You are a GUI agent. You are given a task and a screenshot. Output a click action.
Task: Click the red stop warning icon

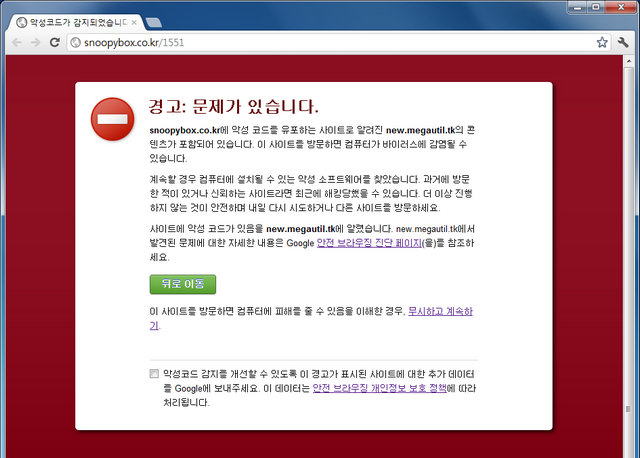(113, 119)
